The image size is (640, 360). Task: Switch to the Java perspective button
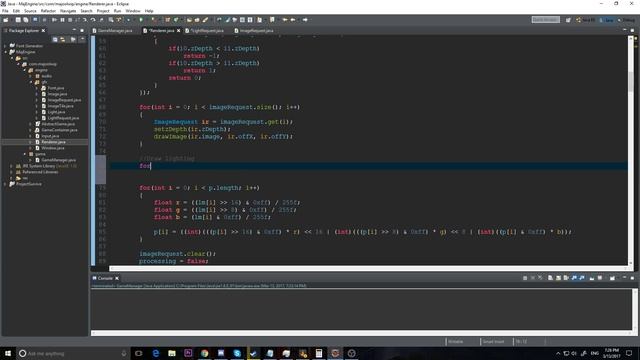(607, 20)
